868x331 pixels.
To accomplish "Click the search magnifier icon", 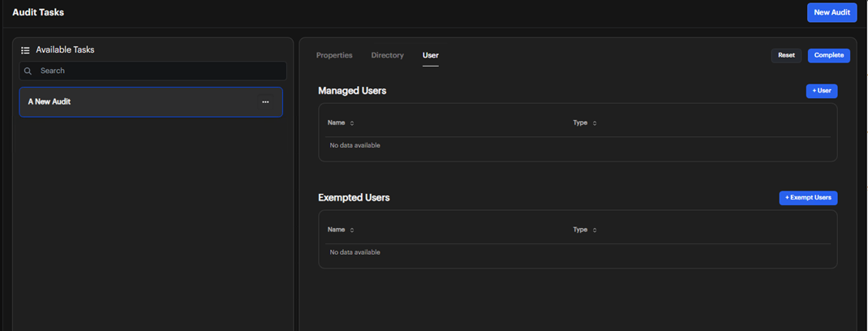I will tap(28, 71).
